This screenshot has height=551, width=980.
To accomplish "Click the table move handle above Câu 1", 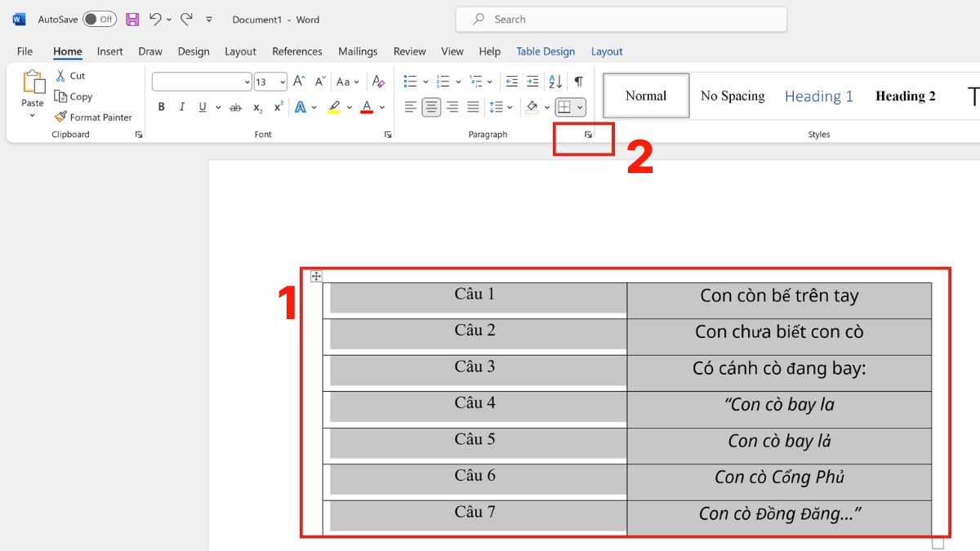I will coord(316,277).
